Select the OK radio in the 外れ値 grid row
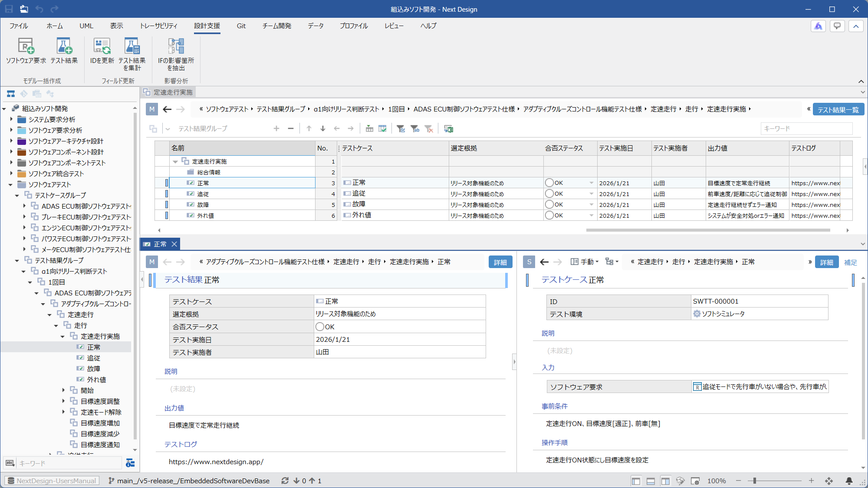 (549, 216)
